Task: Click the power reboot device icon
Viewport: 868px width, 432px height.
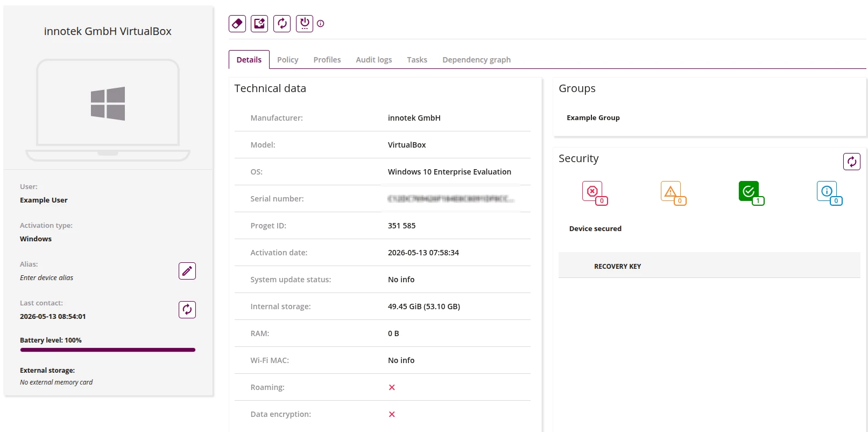Action: click(305, 24)
